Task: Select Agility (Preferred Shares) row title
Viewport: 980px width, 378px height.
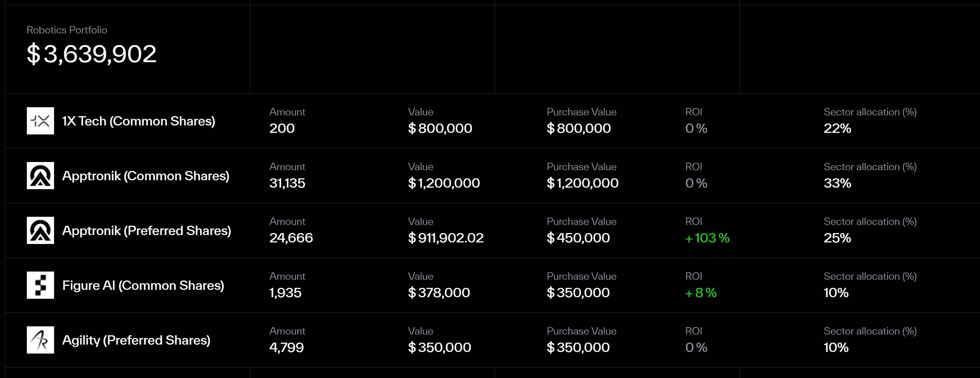Action: point(136,340)
